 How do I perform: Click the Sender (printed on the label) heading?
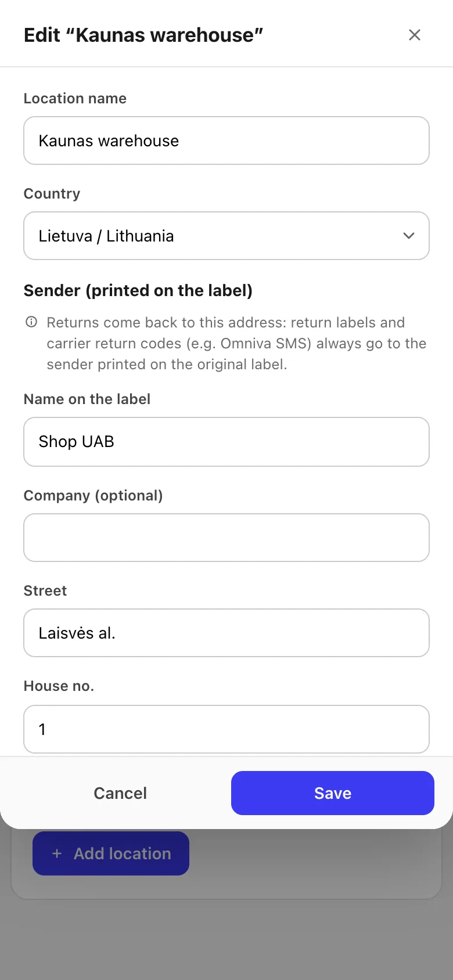pos(138,290)
